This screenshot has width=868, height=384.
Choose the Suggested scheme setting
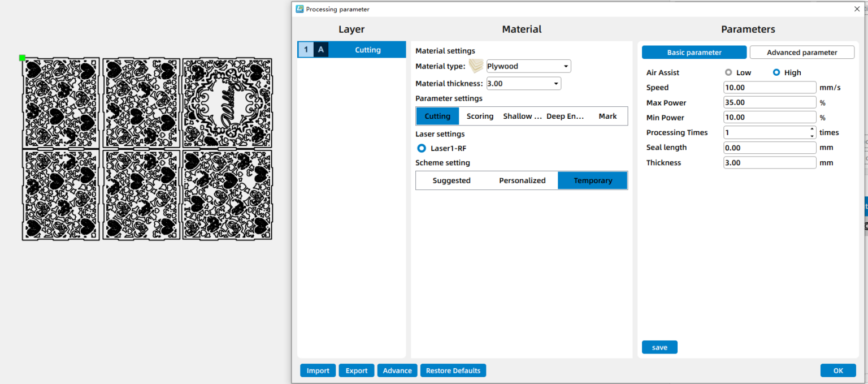click(451, 180)
